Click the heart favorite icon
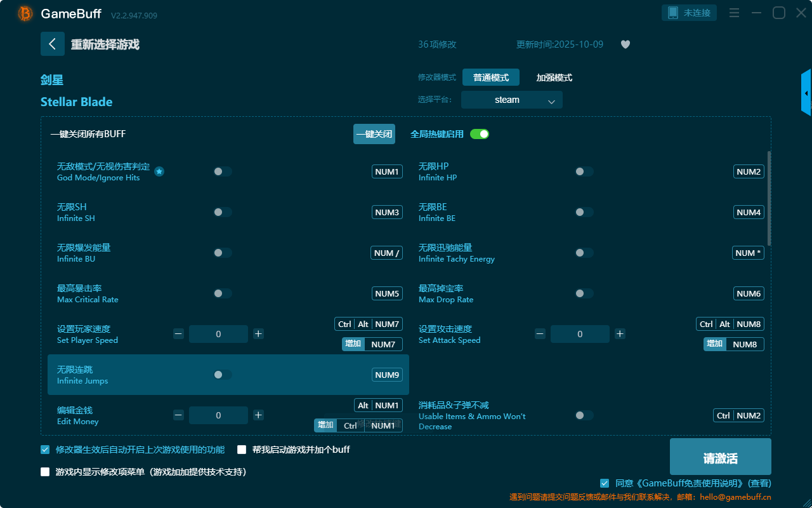The height and width of the screenshot is (508, 812). 625,44
